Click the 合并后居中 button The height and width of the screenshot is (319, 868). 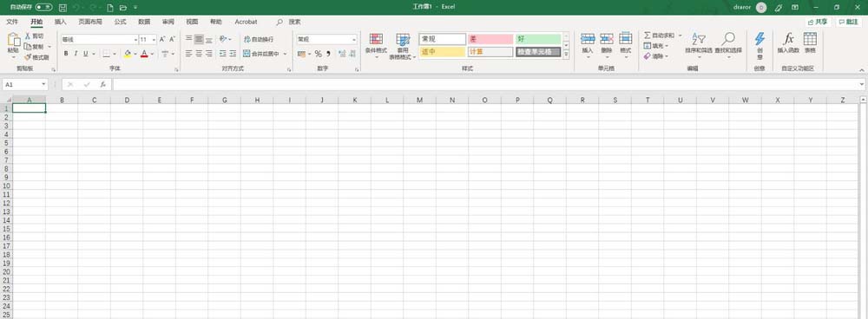click(261, 54)
